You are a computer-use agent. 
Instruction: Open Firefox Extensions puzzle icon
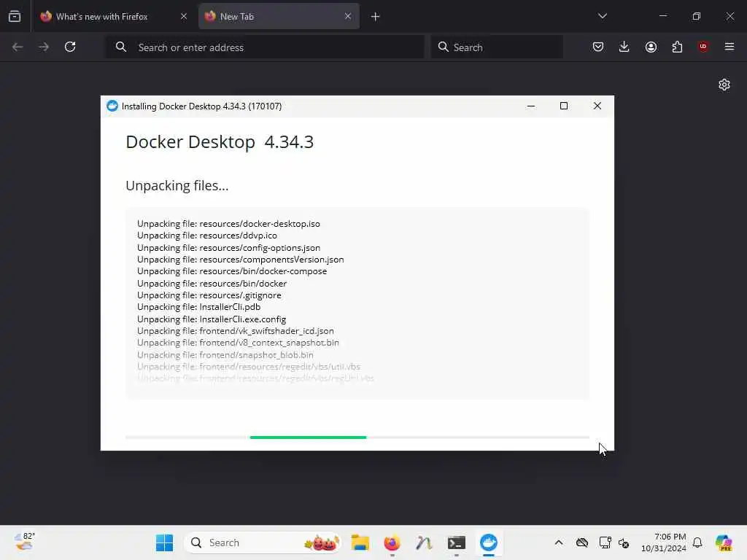point(677,47)
